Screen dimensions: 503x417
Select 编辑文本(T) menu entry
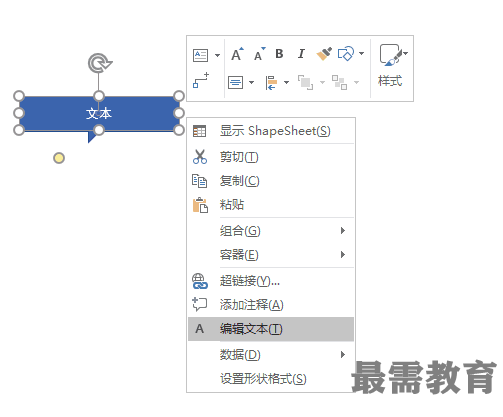click(271, 329)
